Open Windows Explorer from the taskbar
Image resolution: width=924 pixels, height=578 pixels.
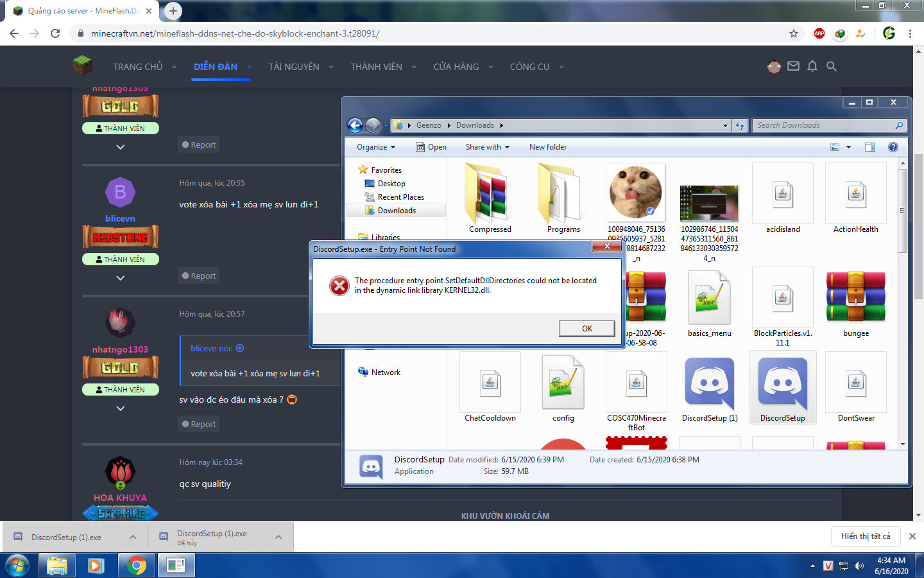(57, 566)
